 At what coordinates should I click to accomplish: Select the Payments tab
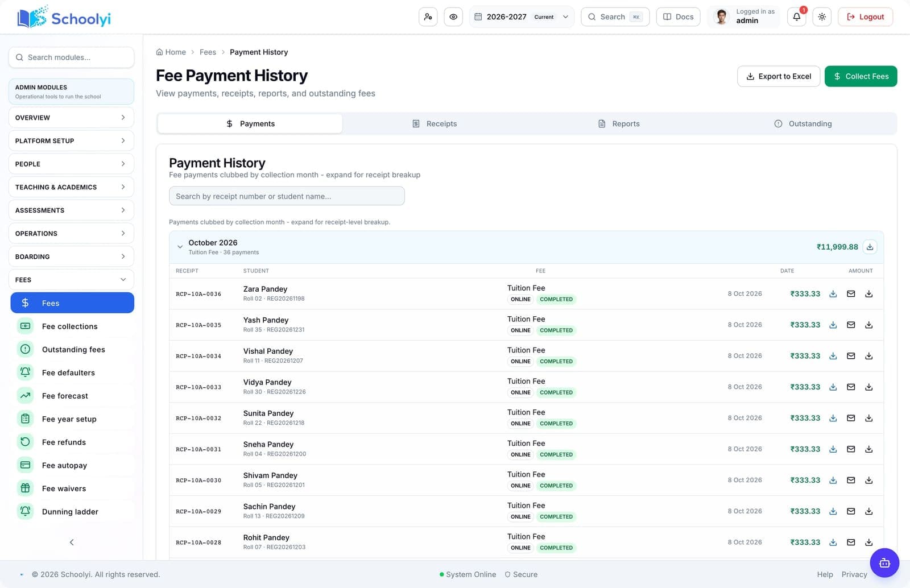click(250, 124)
